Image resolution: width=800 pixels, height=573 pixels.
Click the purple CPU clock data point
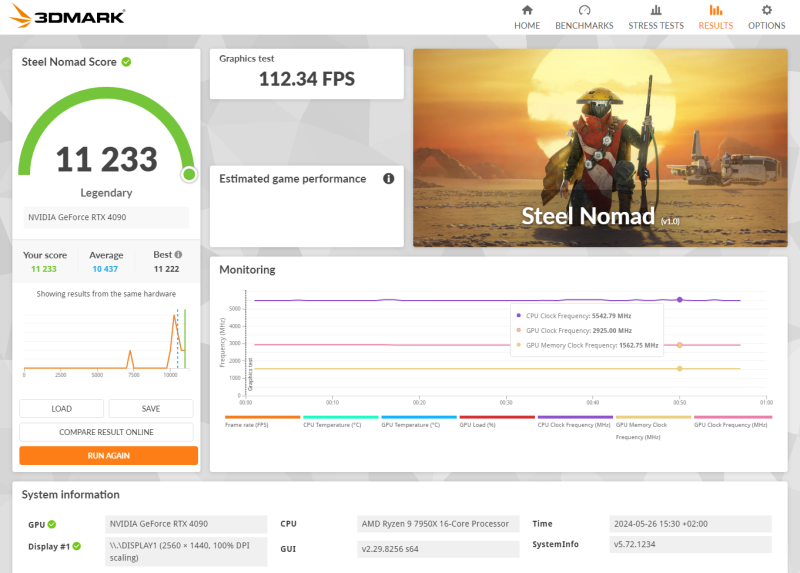tap(680, 300)
